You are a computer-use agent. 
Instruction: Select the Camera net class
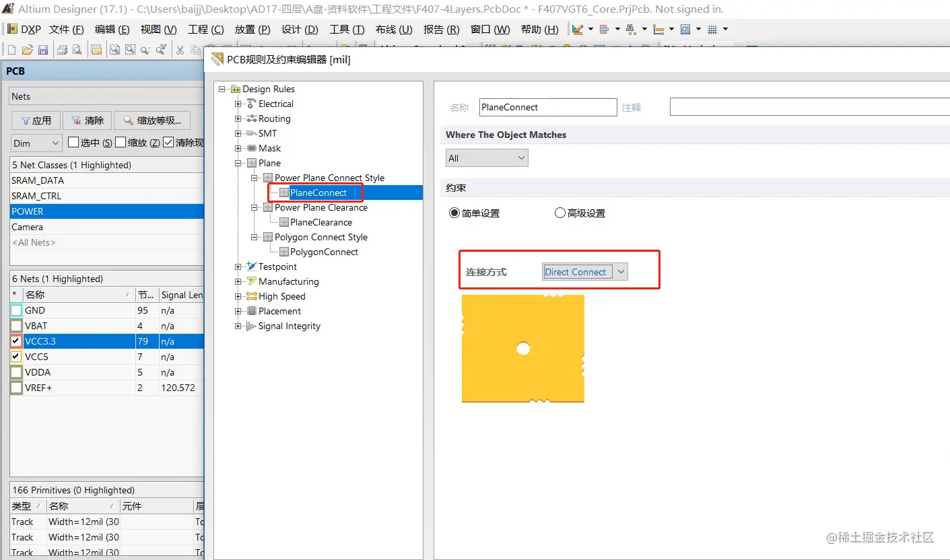(106, 227)
